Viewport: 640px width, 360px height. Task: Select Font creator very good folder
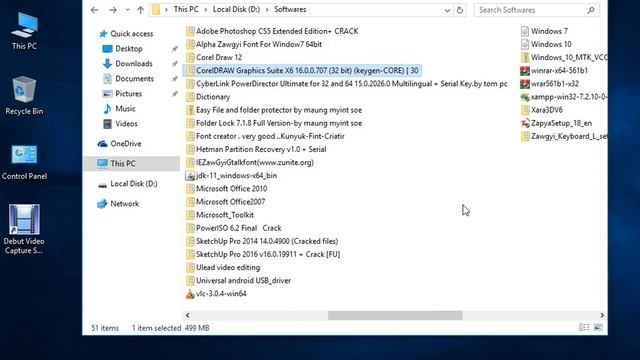[265, 136]
